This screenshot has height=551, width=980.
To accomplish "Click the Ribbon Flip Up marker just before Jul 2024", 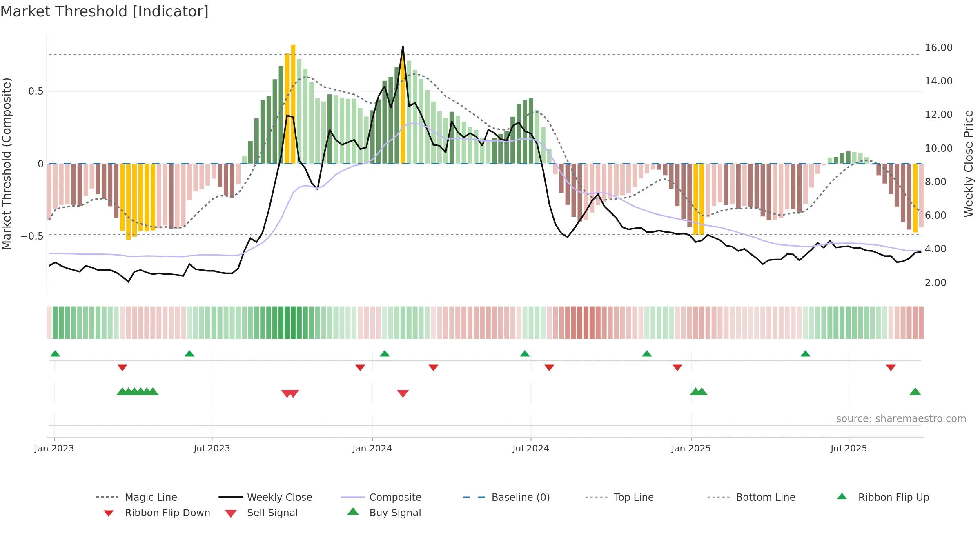I will coord(525,353).
